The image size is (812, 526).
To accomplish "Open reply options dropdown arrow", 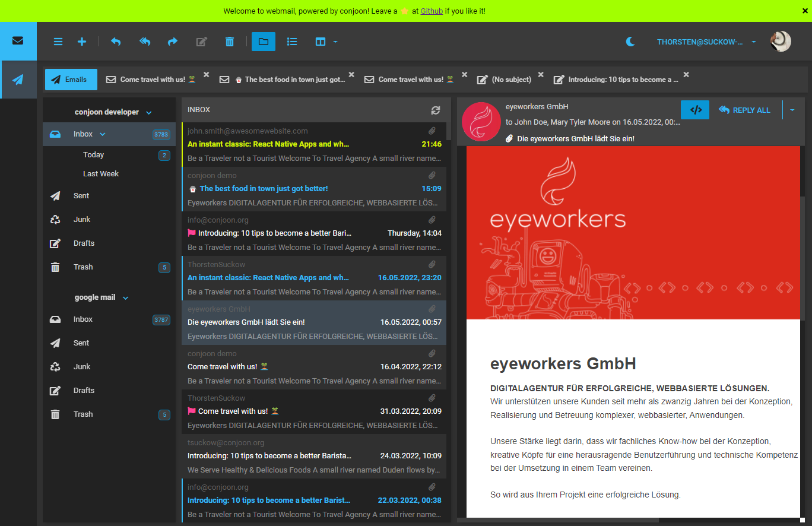I will pos(792,110).
